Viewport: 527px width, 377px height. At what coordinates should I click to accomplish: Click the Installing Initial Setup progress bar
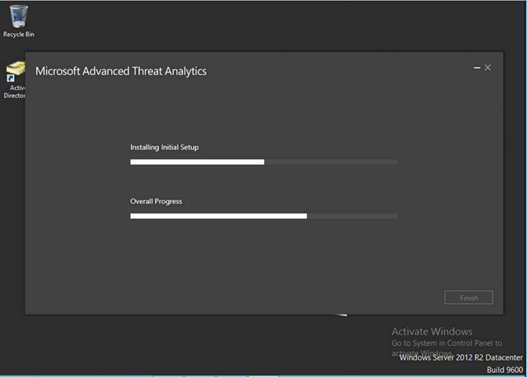click(264, 162)
